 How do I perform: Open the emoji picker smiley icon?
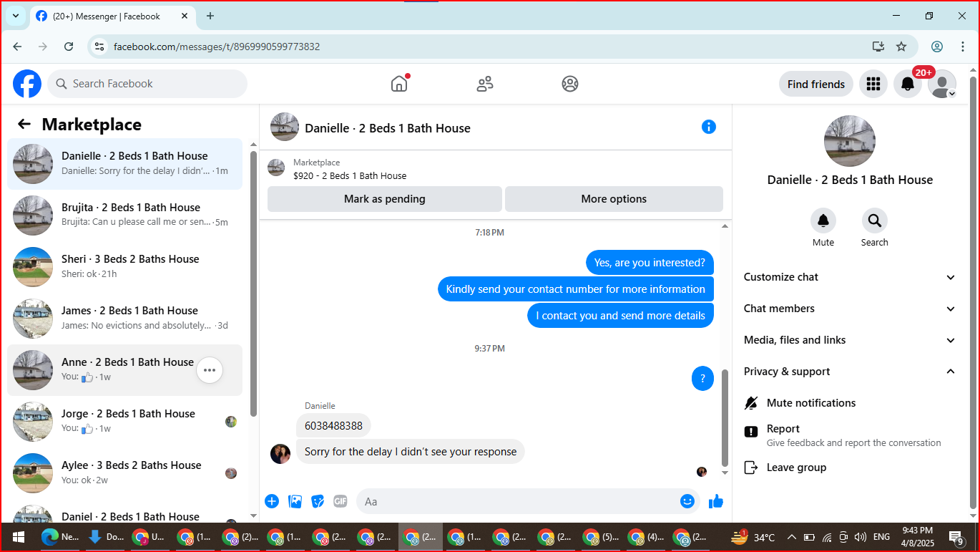[687, 501]
